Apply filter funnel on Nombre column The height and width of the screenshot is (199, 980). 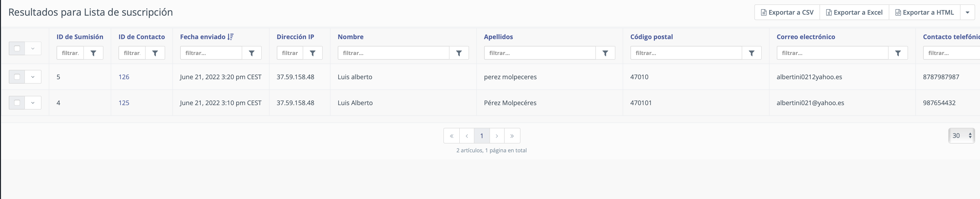459,53
